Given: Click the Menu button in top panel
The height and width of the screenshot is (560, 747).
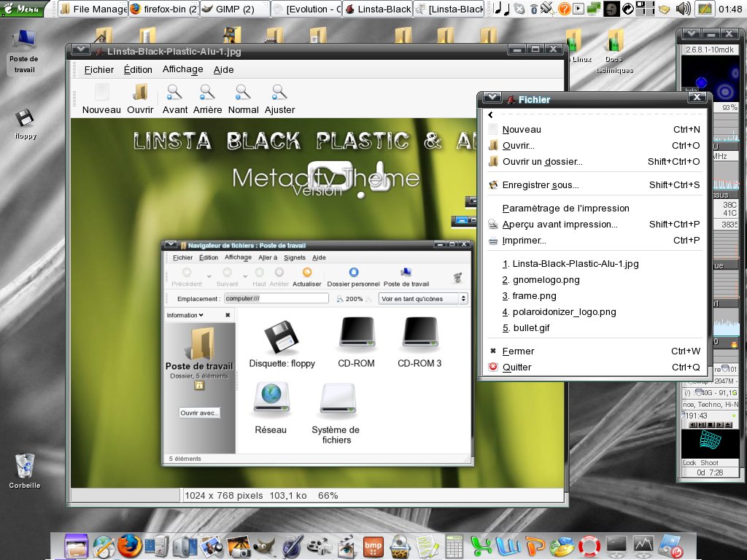Looking at the screenshot, I should 24,9.
